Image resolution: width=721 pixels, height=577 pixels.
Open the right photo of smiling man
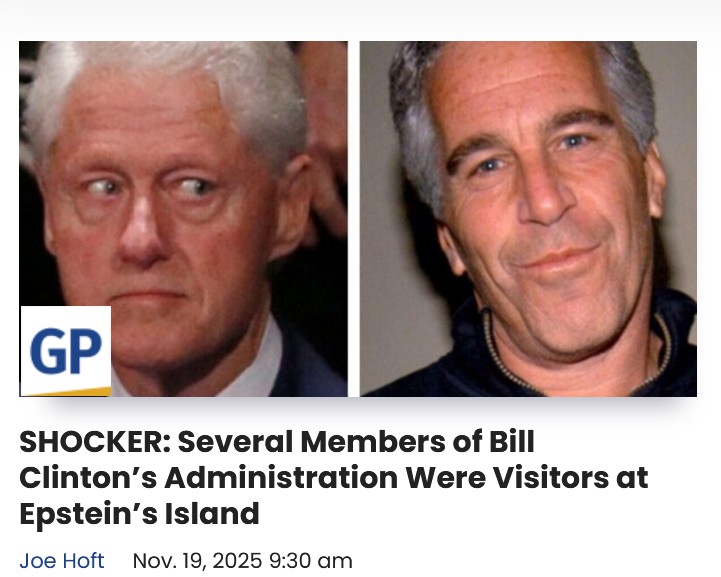coord(528,219)
